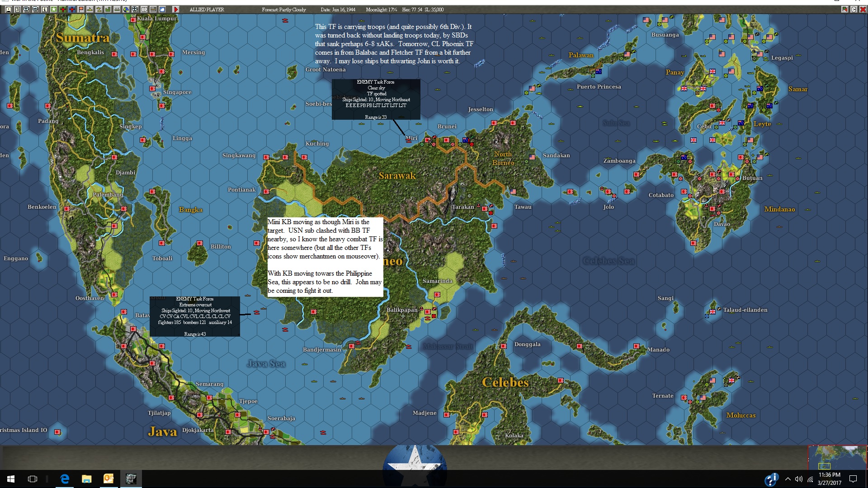Show hidden system tray icons chevron
868x488 pixels.
[788, 479]
